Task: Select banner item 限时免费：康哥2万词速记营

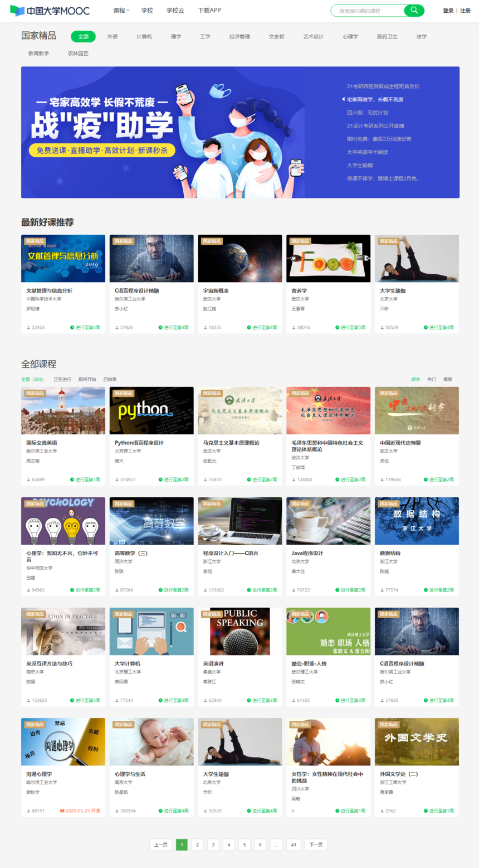Action: [x=379, y=139]
